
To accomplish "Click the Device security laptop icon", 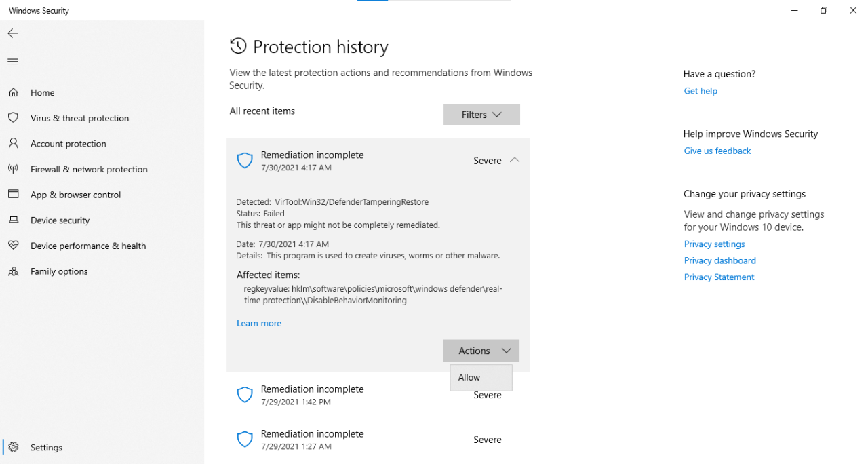I will point(14,220).
